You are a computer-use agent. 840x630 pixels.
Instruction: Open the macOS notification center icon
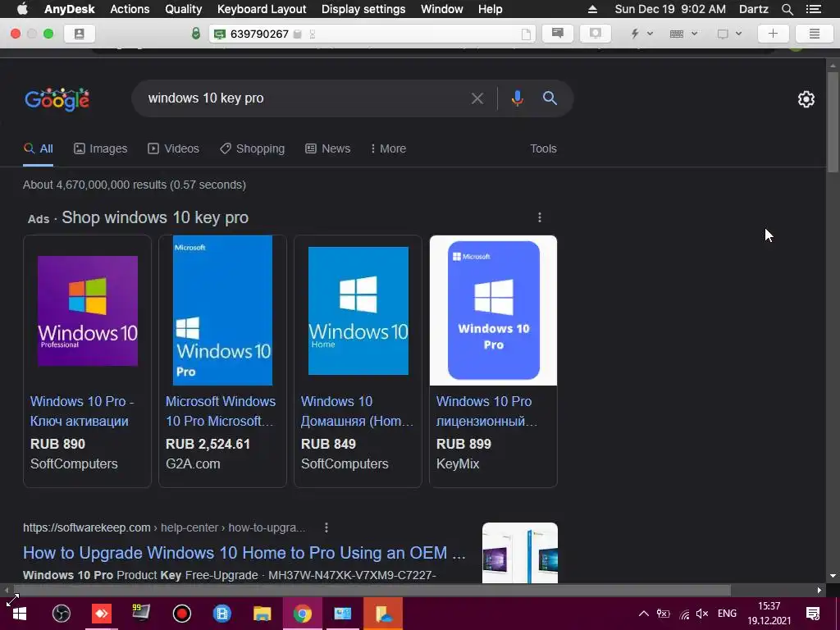click(814, 9)
